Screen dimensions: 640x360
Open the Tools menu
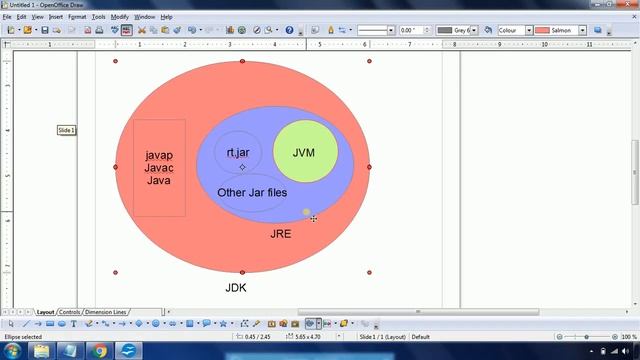click(x=98, y=17)
